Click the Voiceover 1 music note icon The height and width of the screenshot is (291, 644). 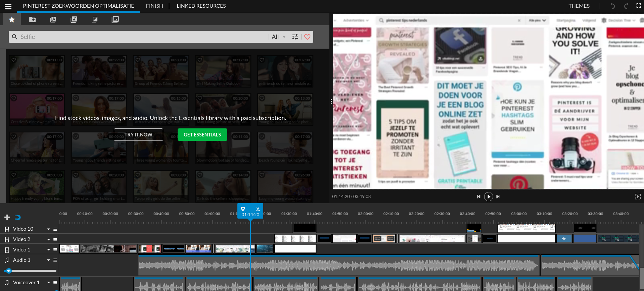point(7,283)
